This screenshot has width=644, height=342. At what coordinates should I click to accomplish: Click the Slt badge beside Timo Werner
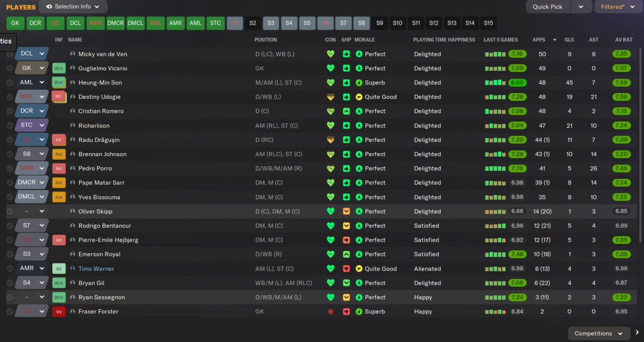[x=59, y=268]
